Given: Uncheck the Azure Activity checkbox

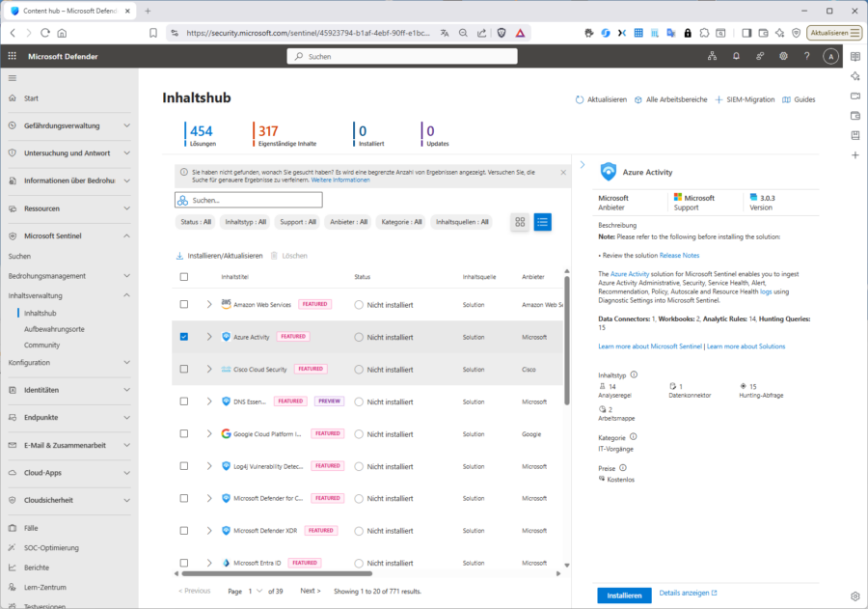Looking at the screenshot, I should point(184,337).
